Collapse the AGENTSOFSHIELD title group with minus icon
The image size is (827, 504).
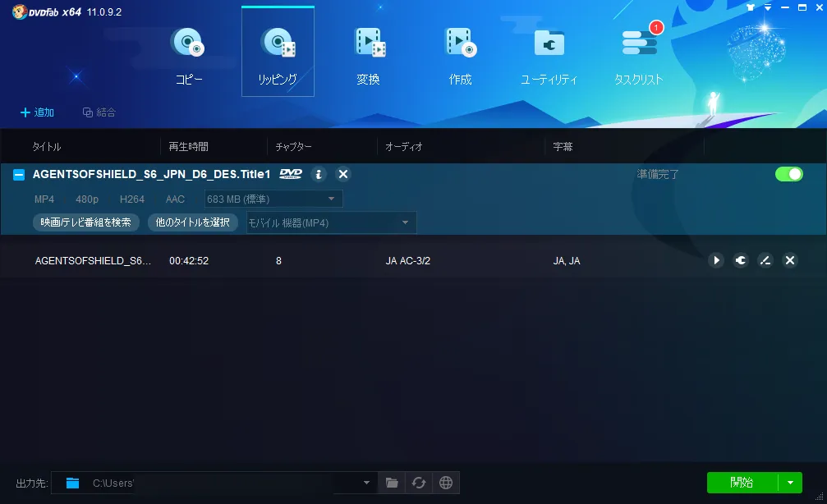(18, 175)
